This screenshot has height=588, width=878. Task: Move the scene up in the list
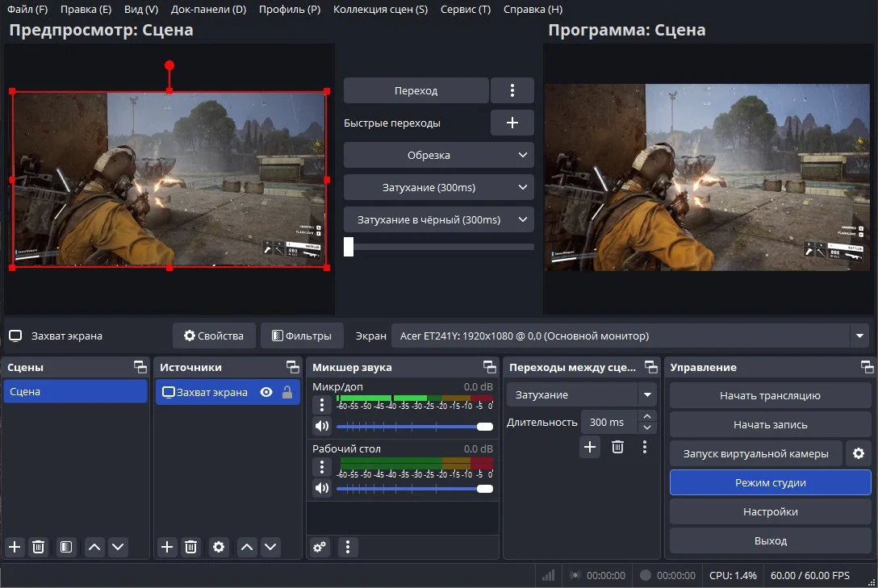coord(94,547)
